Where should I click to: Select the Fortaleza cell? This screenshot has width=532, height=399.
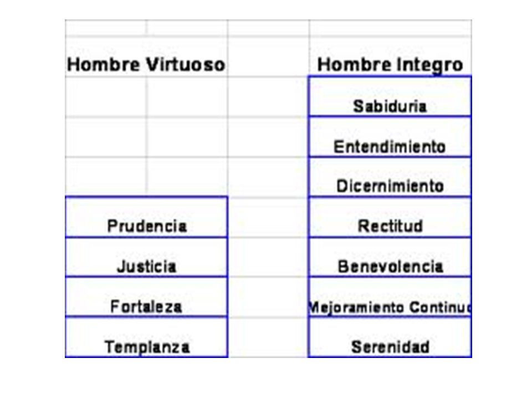(146, 297)
